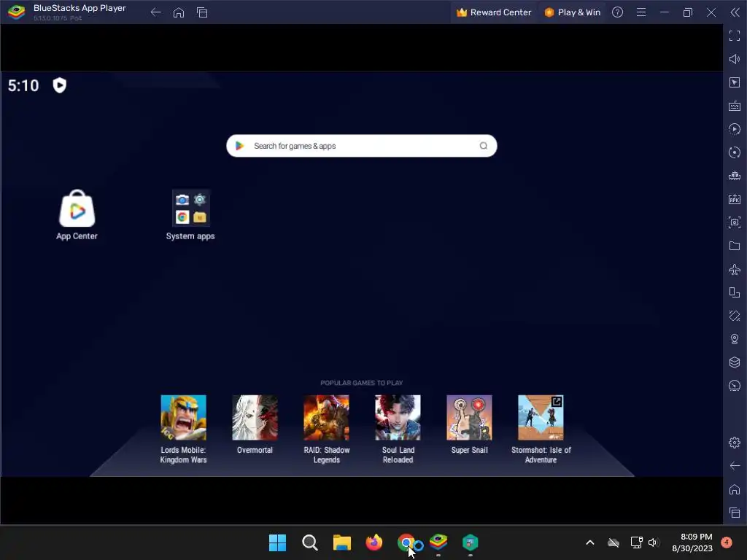Click the sidebar recent apps icon
Screen dimensions: 747x560
[735, 513]
